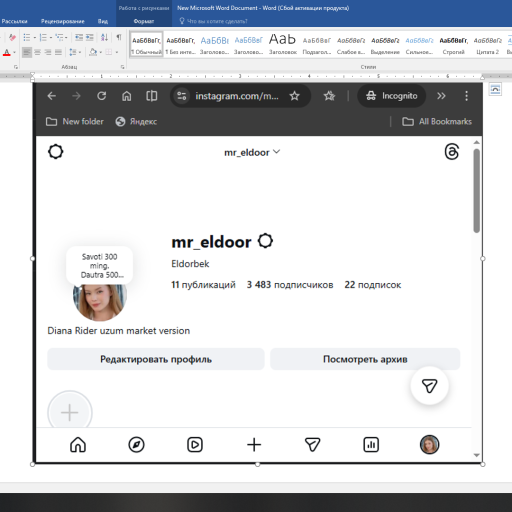The width and height of the screenshot is (512, 512).
Task: Click the Clear All Formatting eraser icon
Action: point(12,37)
